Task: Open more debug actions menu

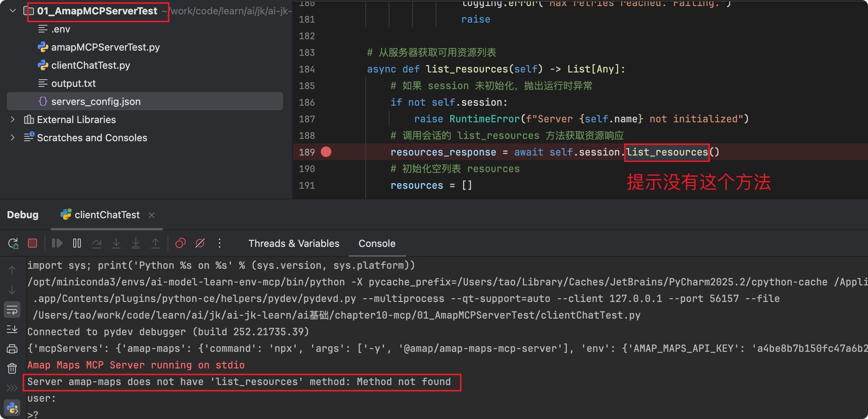Action: click(220, 243)
